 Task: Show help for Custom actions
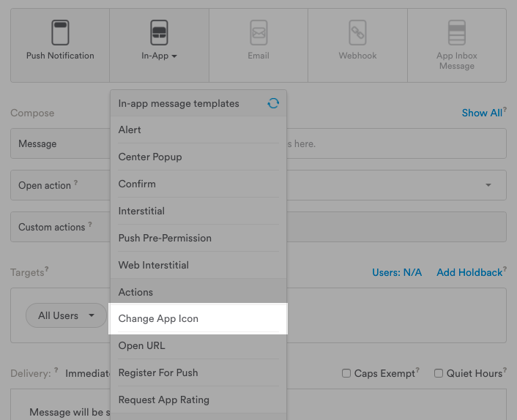(90, 224)
